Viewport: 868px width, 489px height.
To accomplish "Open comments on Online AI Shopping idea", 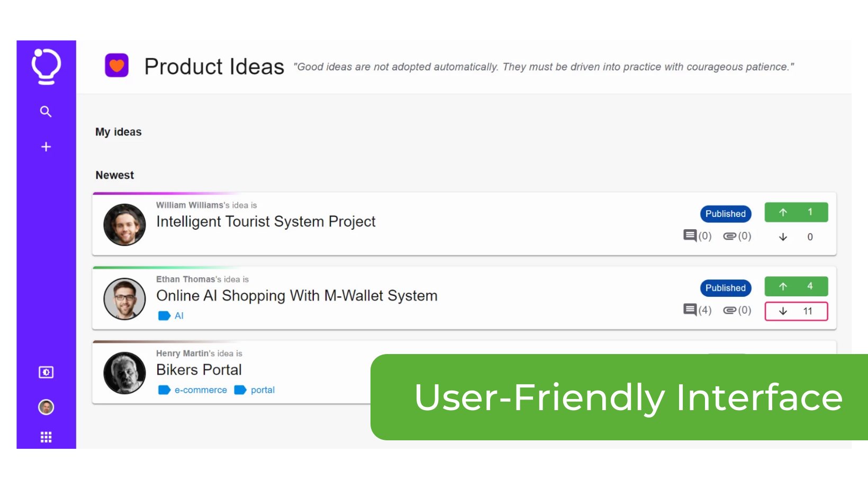I will (697, 310).
